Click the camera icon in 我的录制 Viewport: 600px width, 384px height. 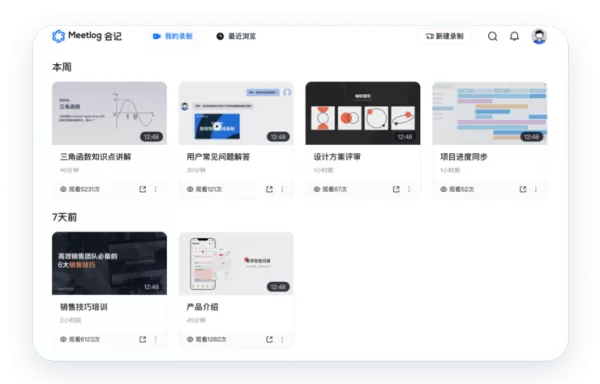coord(157,36)
